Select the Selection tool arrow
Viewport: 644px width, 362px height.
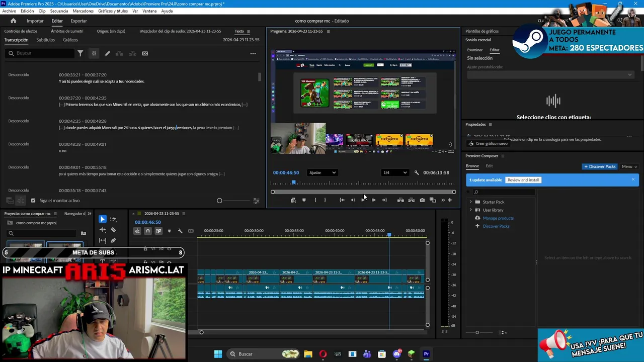coord(103,219)
